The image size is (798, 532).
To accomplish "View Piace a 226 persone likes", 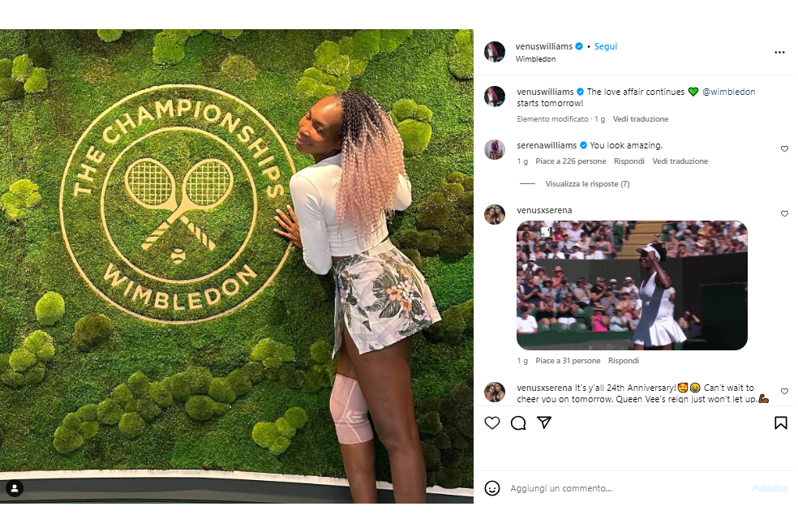I will (x=570, y=161).
